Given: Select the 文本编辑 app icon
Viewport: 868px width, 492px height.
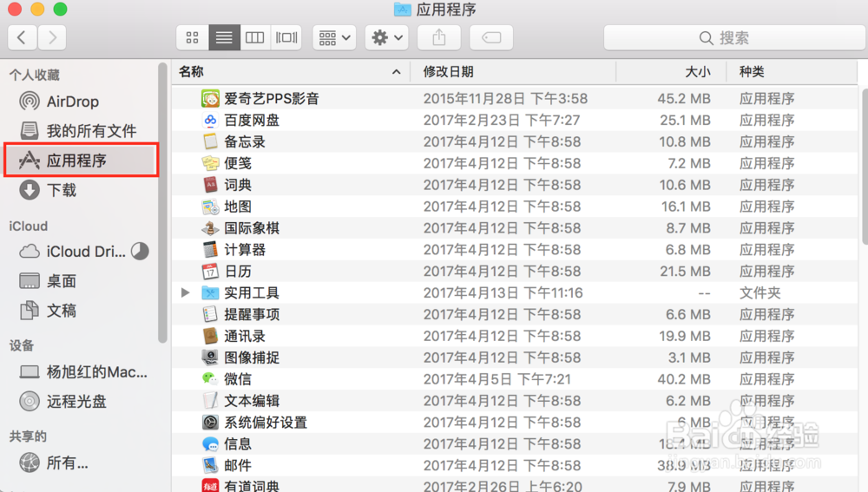Looking at the screenshot, I should click(210, 401).
